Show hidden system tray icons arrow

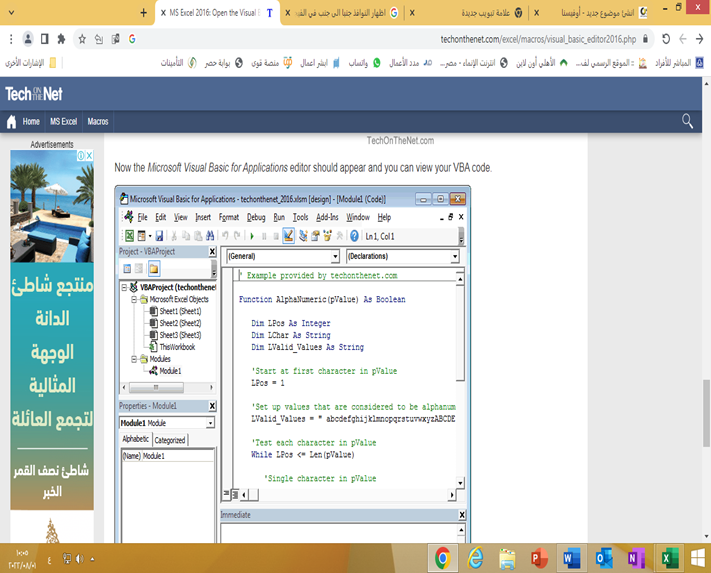(x=93, y=559)
